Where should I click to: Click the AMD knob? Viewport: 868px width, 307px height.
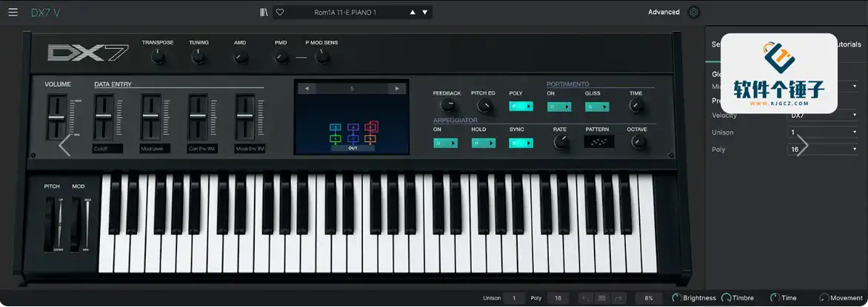(240, 56)
